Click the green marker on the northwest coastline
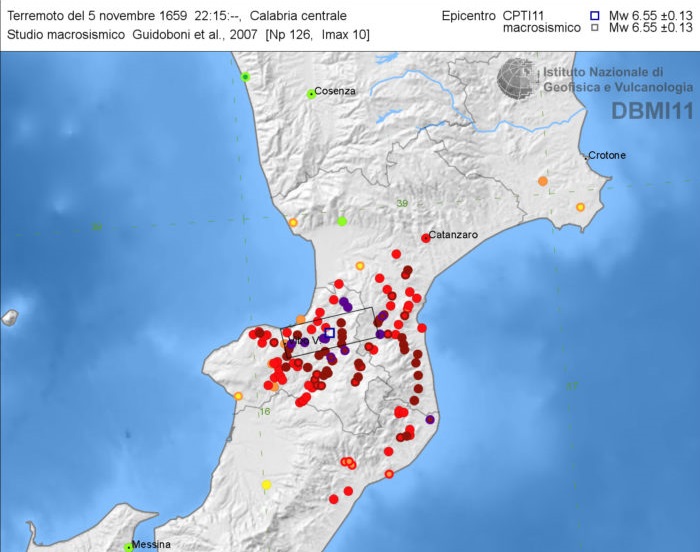This screenshot has width=700, height=552. coord(245,76)
